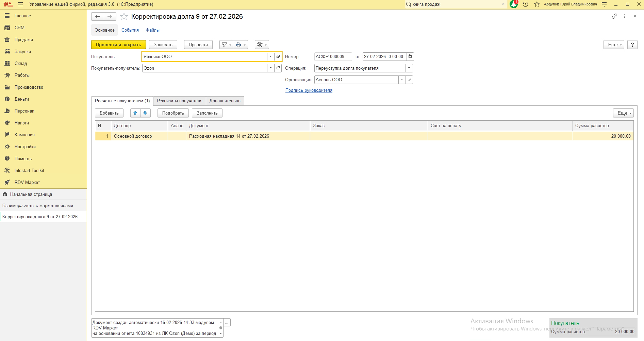
Task: Expand the Покупатель dropdown list
Action: [x=270, y=56]
